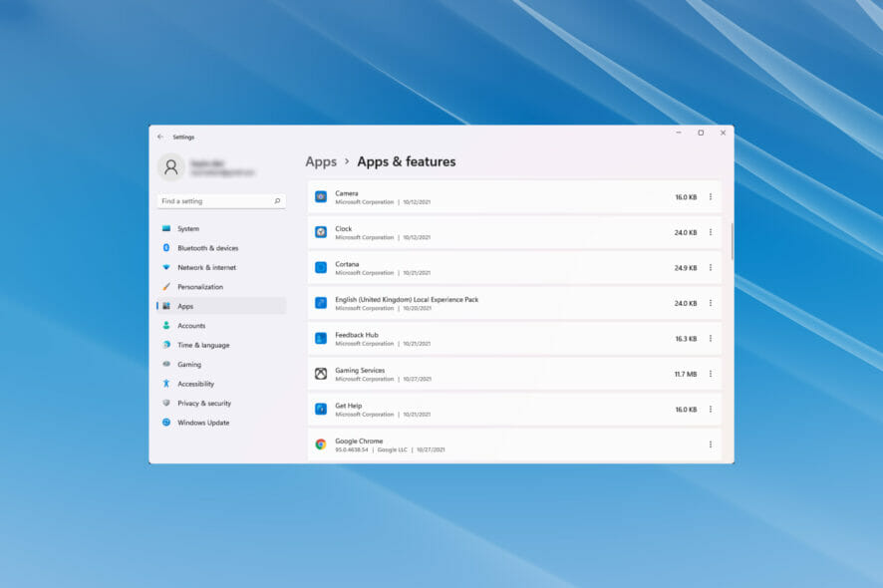883x588 pixels.
Task: Expand options menu for Google Chrome
Action: tap(711, 444)
